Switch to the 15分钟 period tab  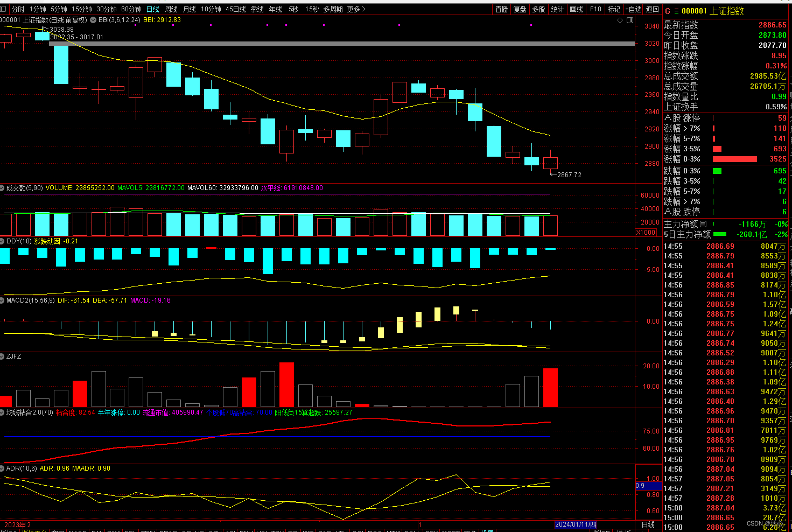pos(82,9)
